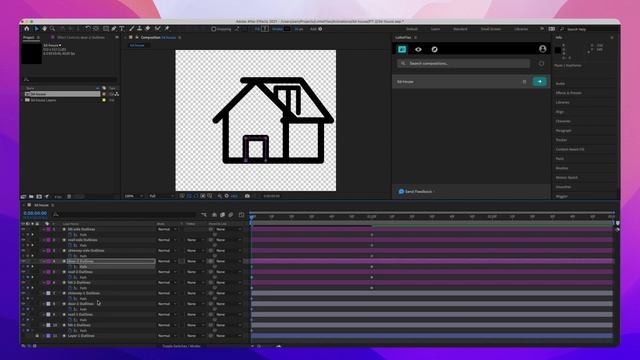The image size is (640, 360).
Task: Open the Project panel tab
Action: coord(29,38)
